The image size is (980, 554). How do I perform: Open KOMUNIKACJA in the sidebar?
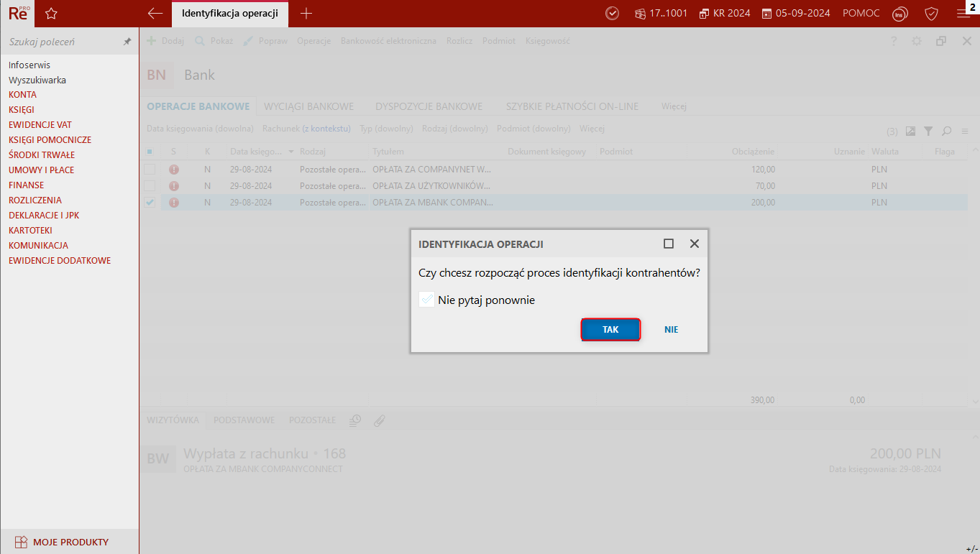pyautogui.click(x=38, y=246)
